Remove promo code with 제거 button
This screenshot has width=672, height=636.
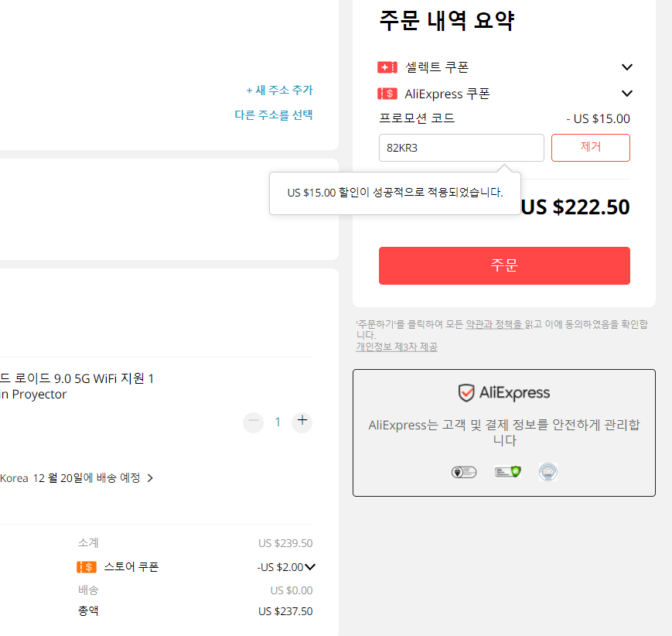pos(590,148)
